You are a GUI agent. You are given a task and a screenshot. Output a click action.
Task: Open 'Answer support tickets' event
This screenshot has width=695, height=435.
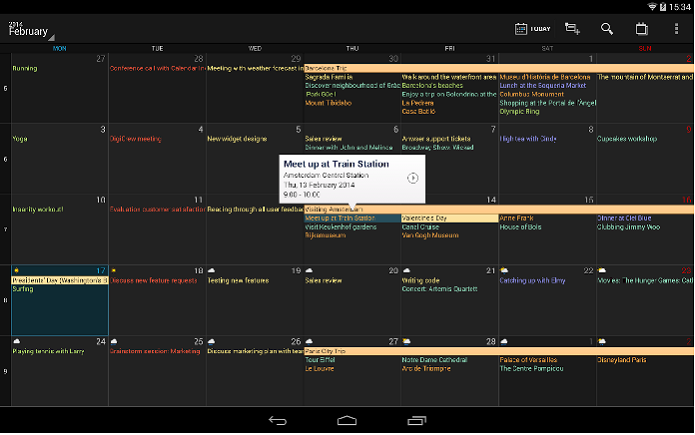(x=436, y=139)
